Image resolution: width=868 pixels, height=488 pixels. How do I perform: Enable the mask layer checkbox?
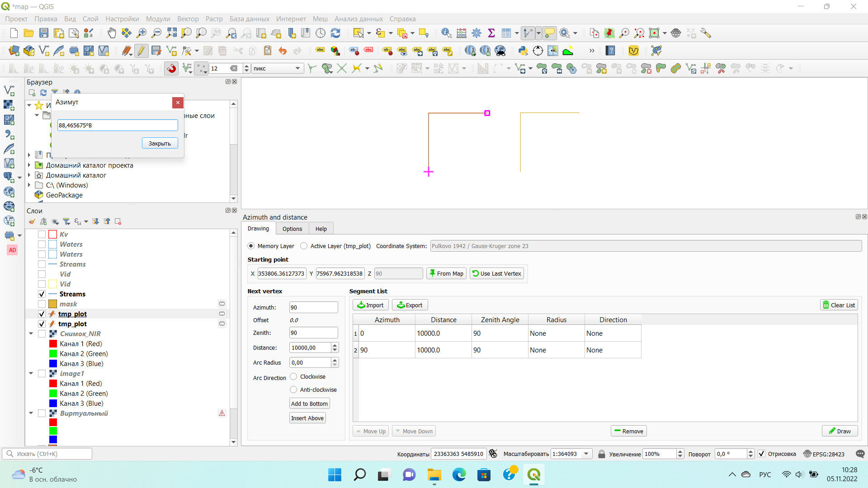(42, 304)
